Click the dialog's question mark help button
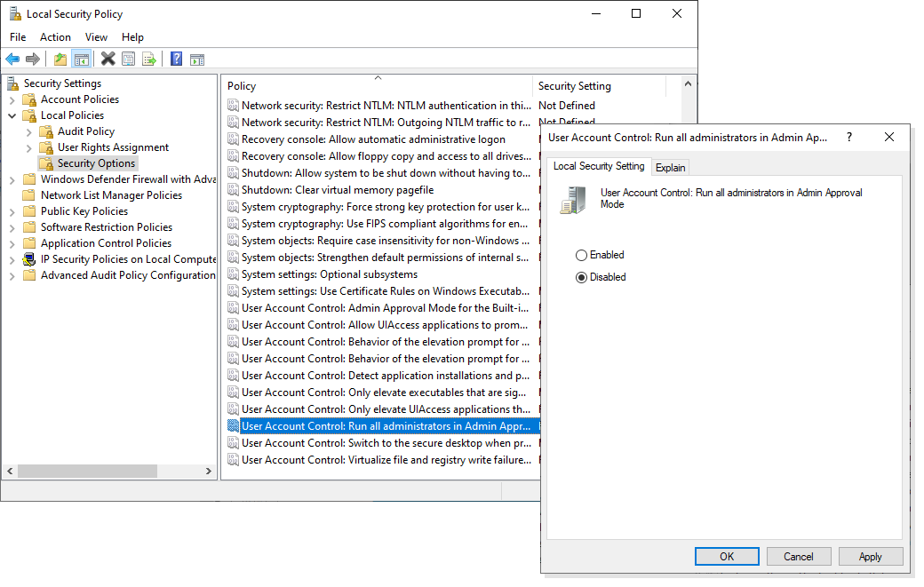Viewport: 924px width, 587px height. point(849,137)
